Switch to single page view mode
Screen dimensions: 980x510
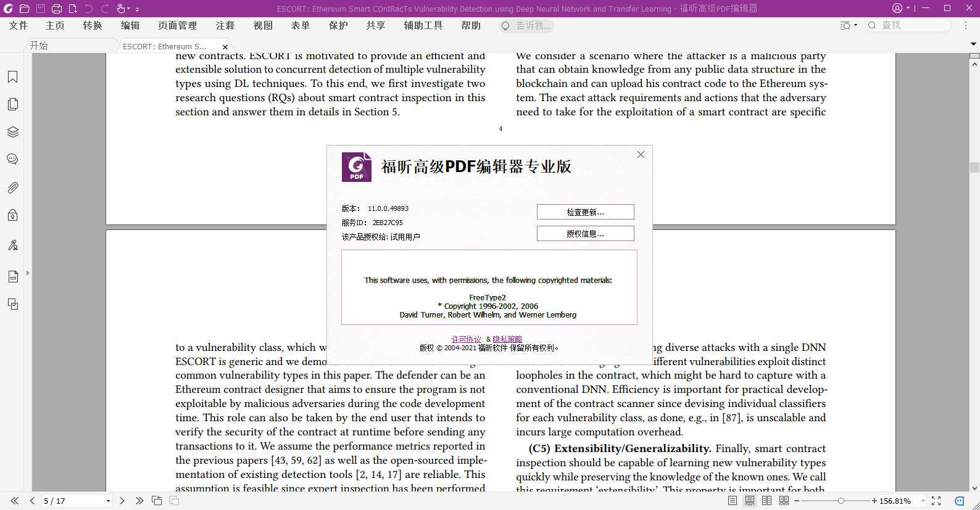click(733, 501)
